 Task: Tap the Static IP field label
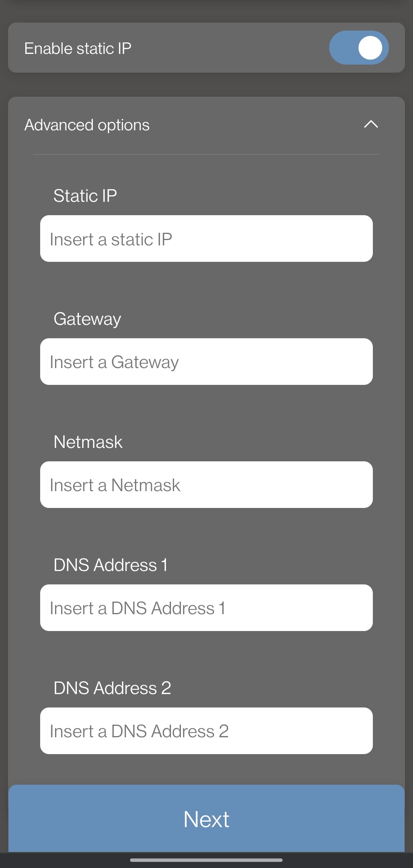[85, 196]
